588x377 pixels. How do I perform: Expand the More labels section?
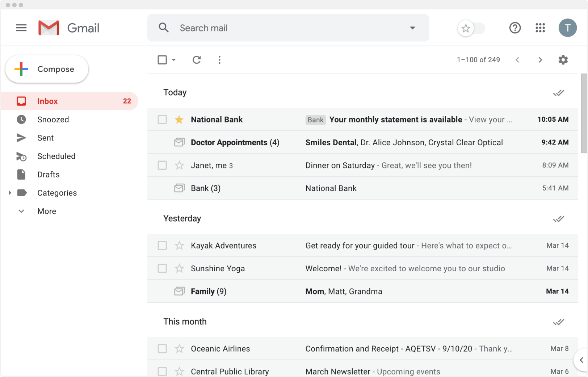[21, 211]
